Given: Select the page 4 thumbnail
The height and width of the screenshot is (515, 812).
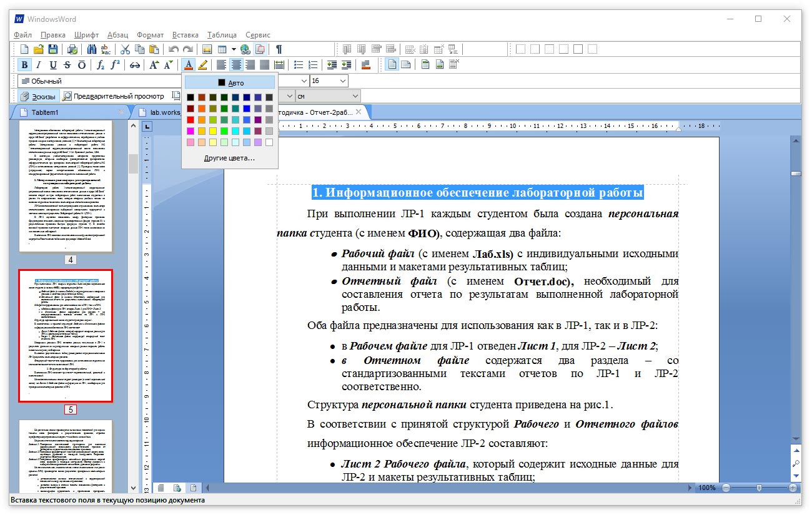Looking at the screenshot, I should 66,186.
